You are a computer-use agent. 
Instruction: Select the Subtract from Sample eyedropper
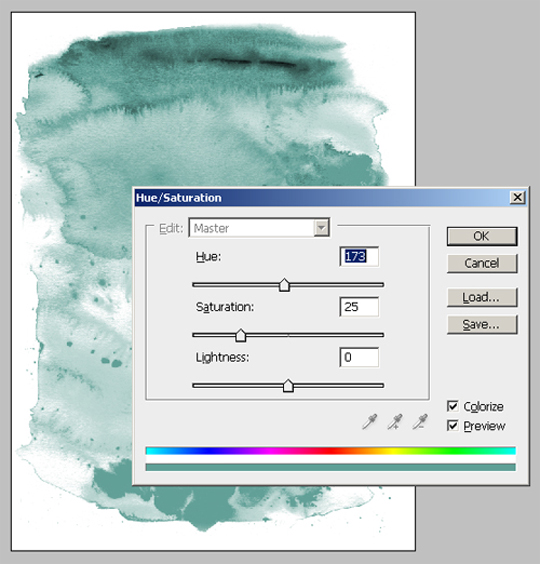[x=420, y=421]
